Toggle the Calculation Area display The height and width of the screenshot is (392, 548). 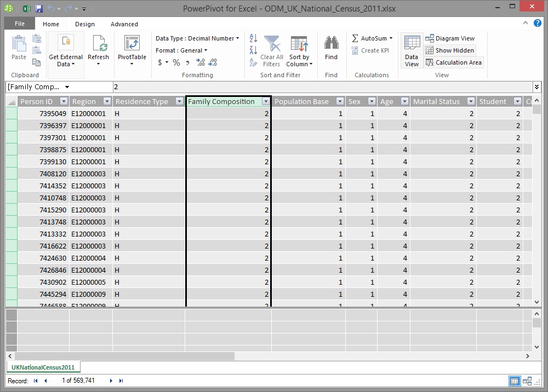[454, 62]
